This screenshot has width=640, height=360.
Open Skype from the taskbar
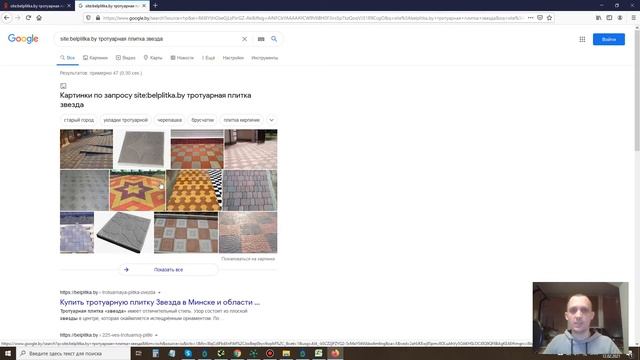[188, 353]
